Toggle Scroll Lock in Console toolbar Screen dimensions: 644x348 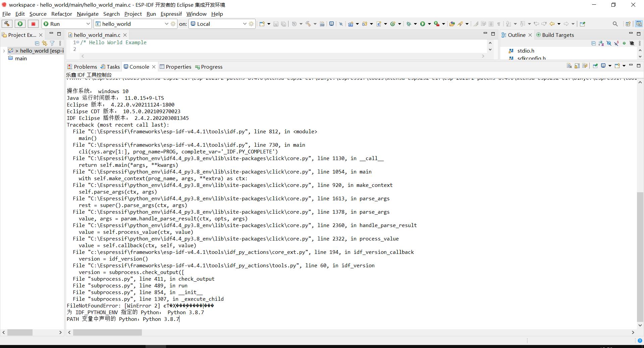[x=577, y=66]
